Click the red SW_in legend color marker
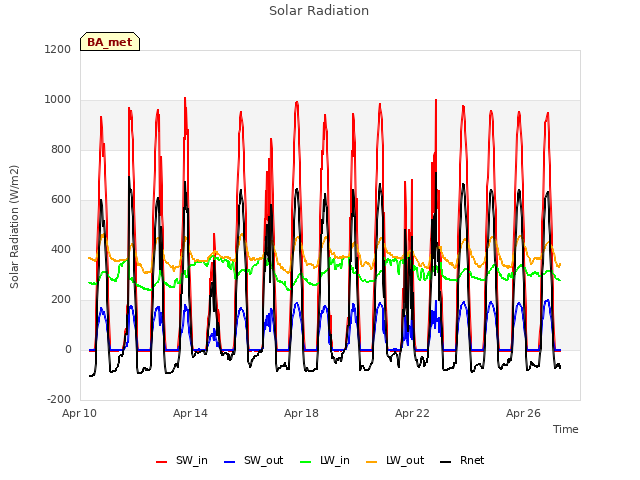Image resolution: width=640 pixels, height=480 pixels. pyautogui.click(x=162, y=462)
